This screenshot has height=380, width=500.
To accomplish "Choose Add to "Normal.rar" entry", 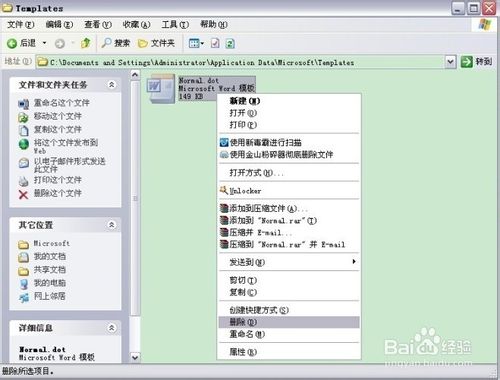I will click(x=289, y=221).
